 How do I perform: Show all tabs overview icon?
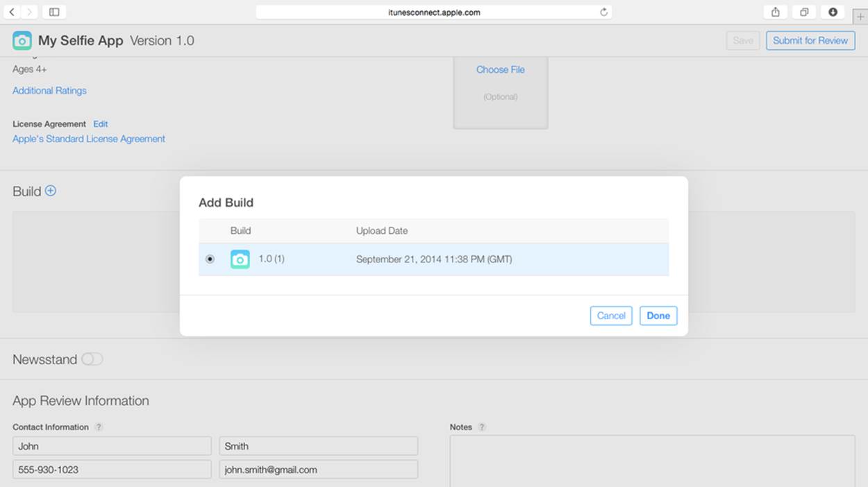point(804,12)
